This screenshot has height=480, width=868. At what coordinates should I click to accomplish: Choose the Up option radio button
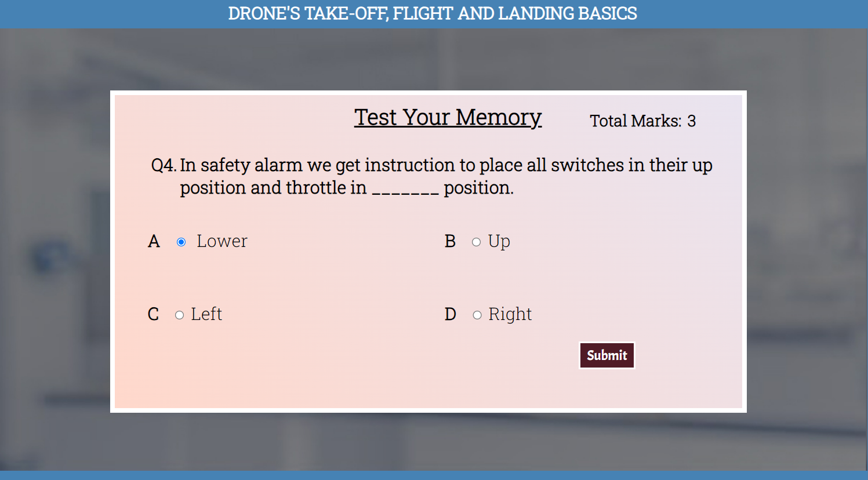click(476, 242)
